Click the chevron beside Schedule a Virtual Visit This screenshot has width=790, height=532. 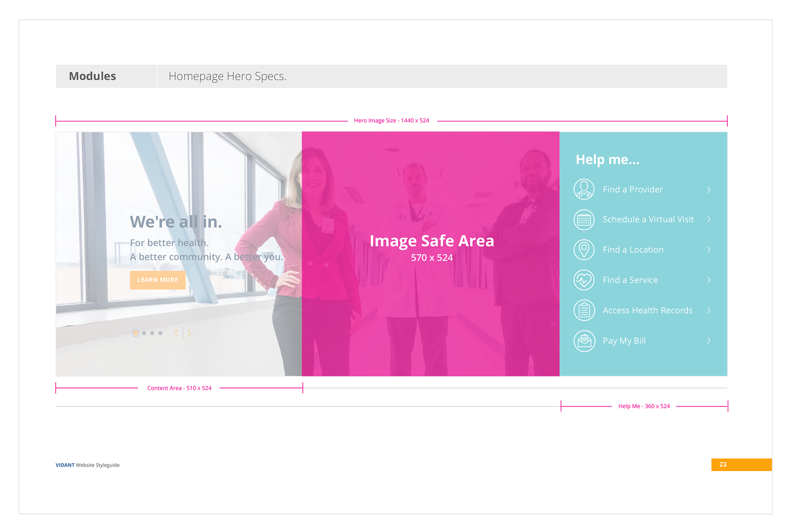(709, 219)
